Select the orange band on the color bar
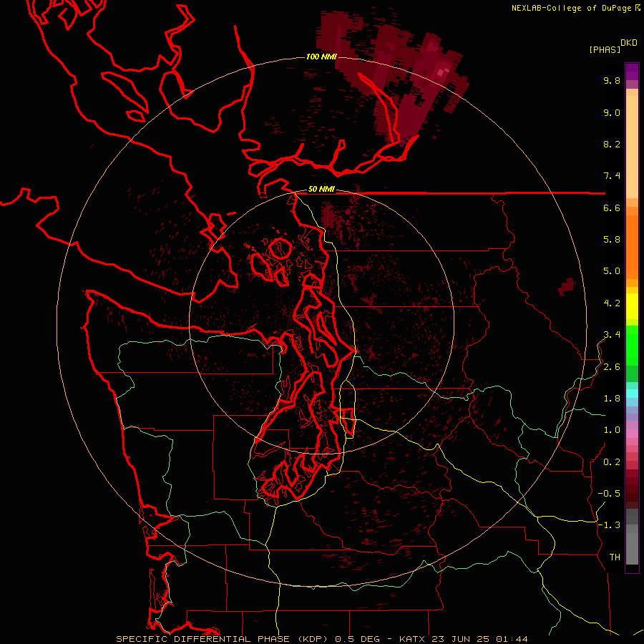Screen dimensions: 644x644 click(632, 246)
